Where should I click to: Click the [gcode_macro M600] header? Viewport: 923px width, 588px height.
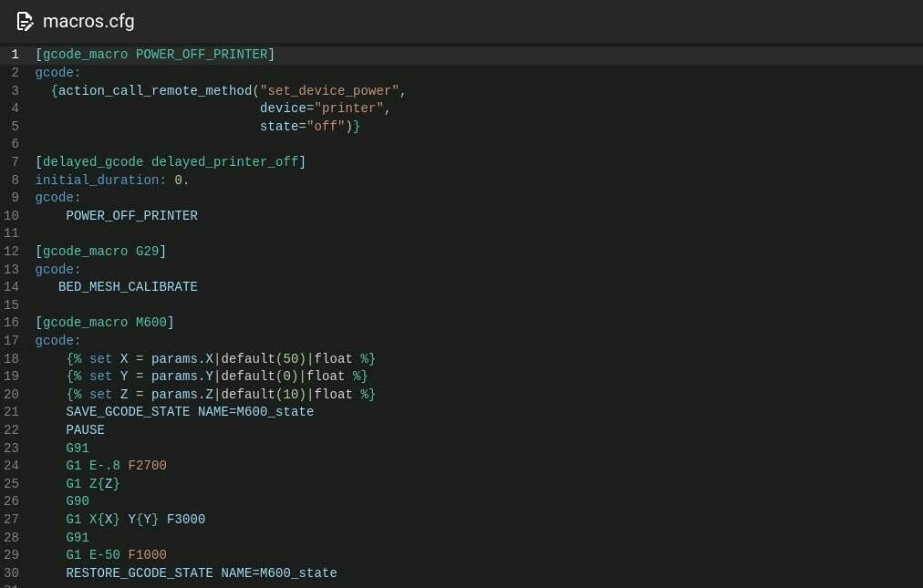click(x=104, y=323)
